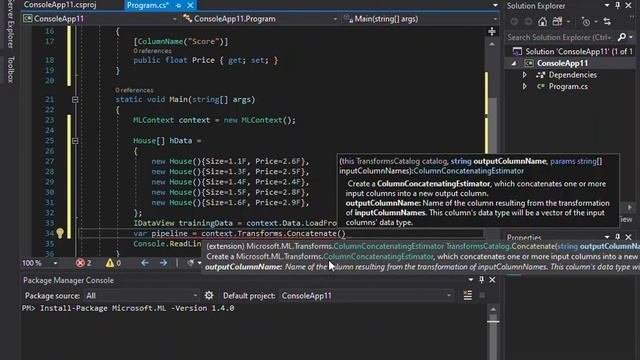Click ColumnConcatenatingEstimator link in signature tooltip
This screenshot has width=640, height=360.
469,171
